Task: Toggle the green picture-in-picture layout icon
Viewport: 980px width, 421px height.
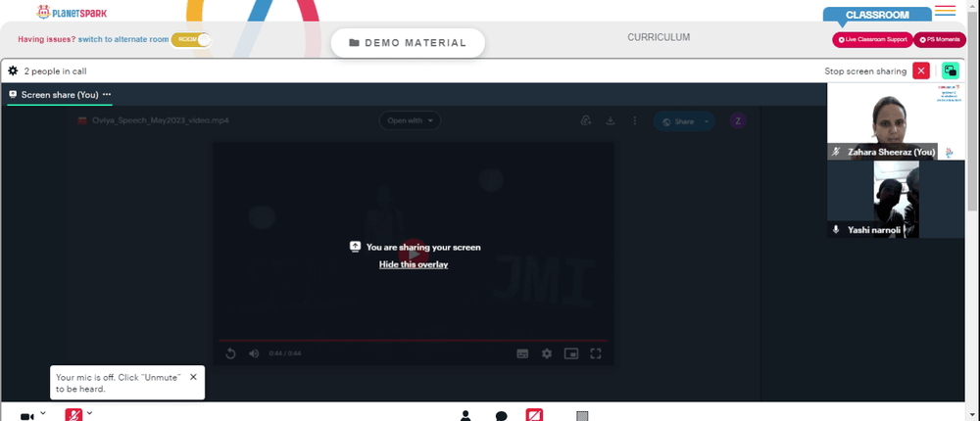Action: [x=950, y=70]
